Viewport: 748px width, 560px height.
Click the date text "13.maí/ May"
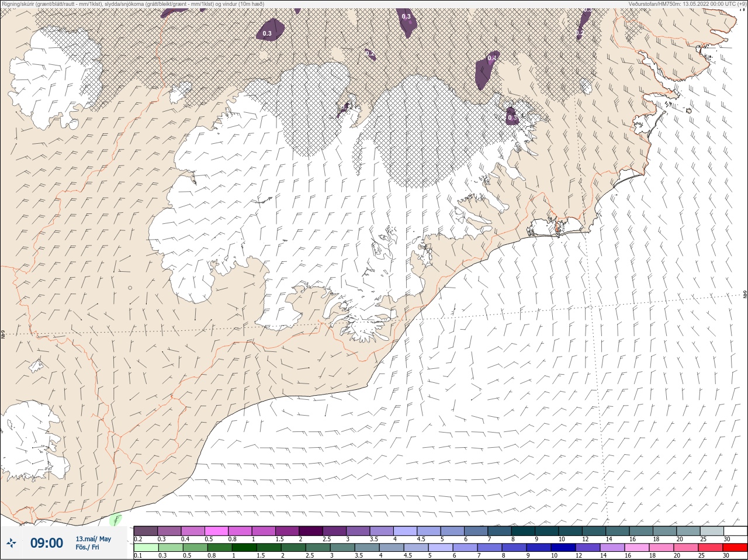(93, 539)
